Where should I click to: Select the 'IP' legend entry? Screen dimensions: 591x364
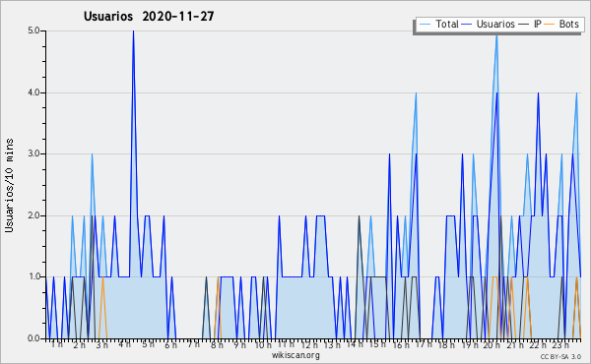click(x=538, y=24)
